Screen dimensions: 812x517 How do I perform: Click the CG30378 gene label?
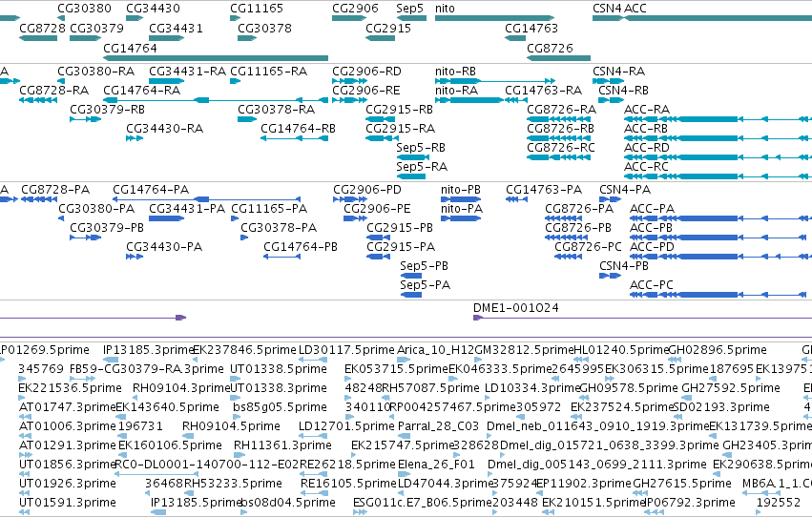pos(264,28)
